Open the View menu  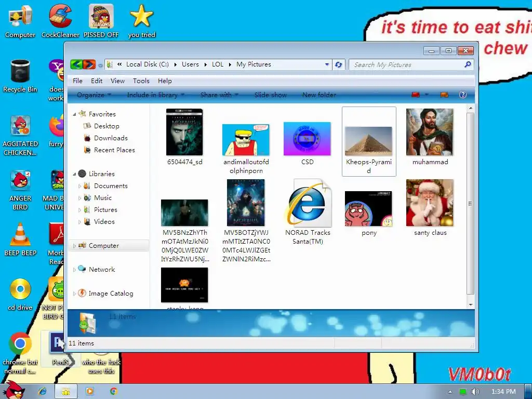117,81
